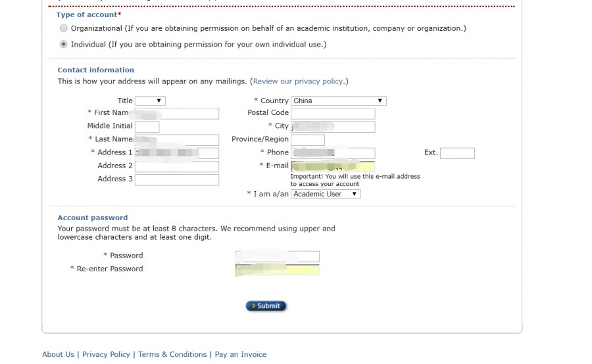The height and width of the screenshot is (364, 592).
Task: Open the Terms & Conditions link
Action: (172, 354)
